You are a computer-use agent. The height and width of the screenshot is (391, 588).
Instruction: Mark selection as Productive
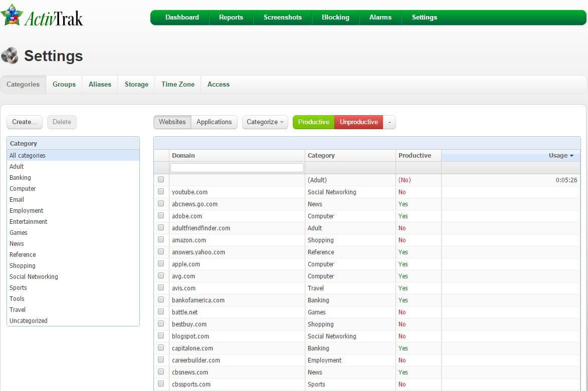(x=313, y=122)
